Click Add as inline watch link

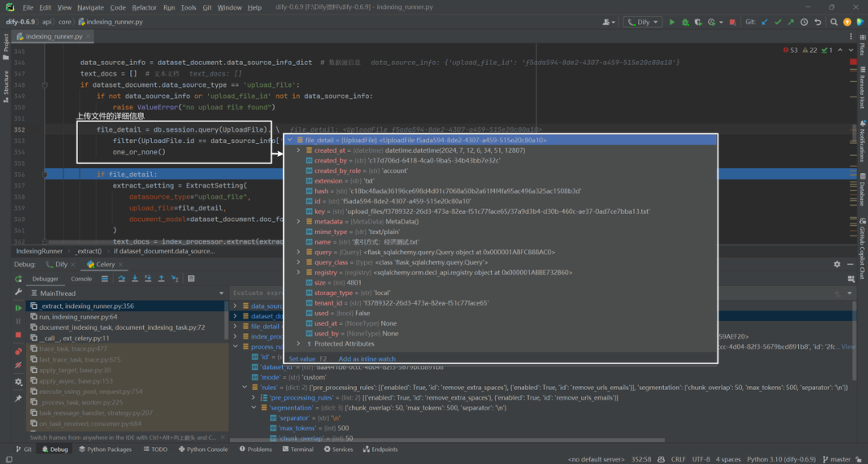[x=367, y=359]
